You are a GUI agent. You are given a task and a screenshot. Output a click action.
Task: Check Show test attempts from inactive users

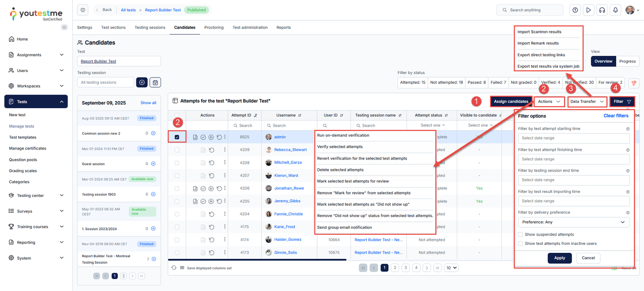click(520, 244)
